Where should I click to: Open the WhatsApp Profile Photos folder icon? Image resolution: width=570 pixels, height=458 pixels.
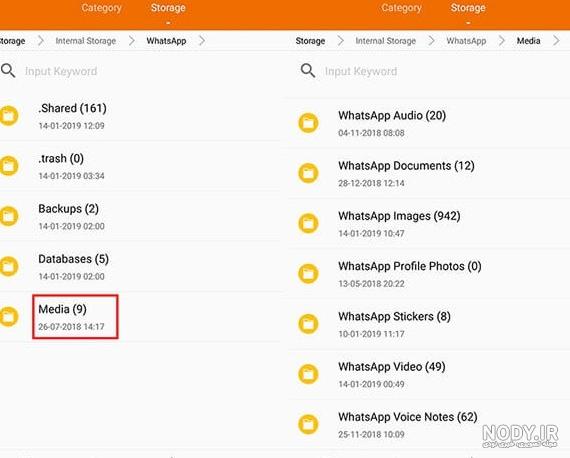point(308,273)
